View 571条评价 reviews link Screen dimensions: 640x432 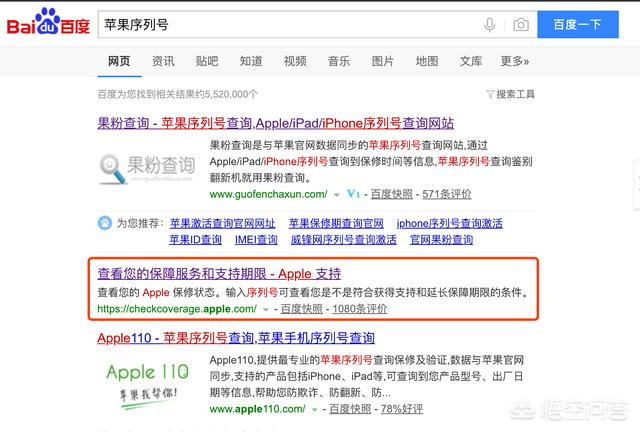tap(447, 194)
